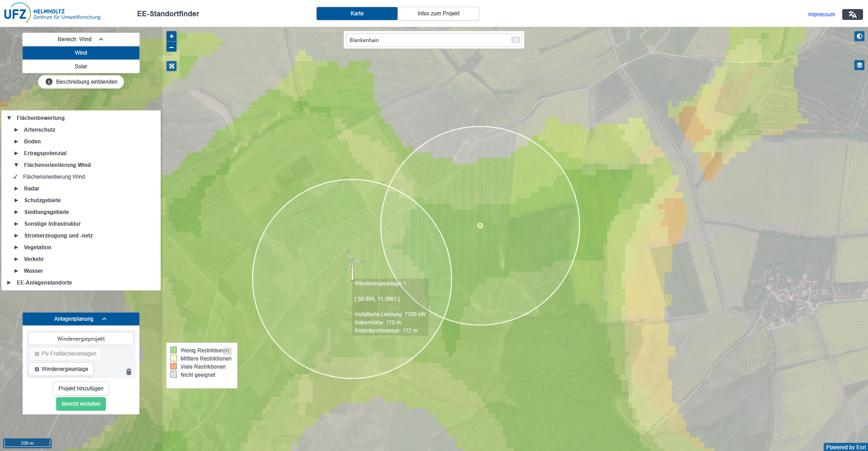Clear the Blankenhain search field

515,40
